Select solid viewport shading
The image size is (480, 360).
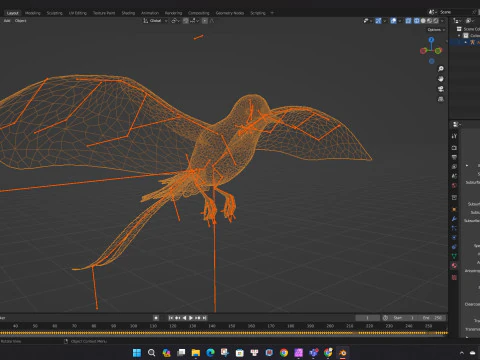pyautogui.click(x=423, y=21)
